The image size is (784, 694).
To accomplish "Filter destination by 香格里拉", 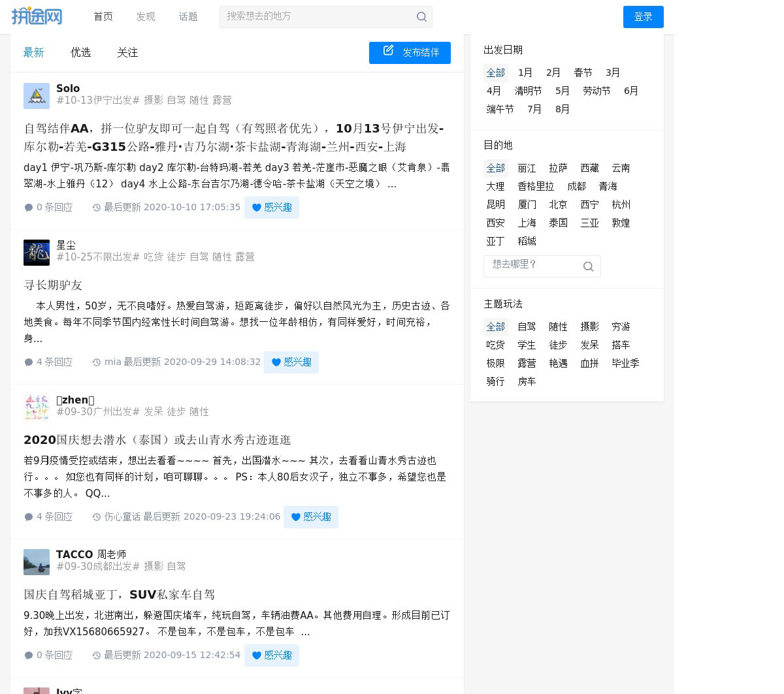I will pyautogui.click(x=536, y=187).
